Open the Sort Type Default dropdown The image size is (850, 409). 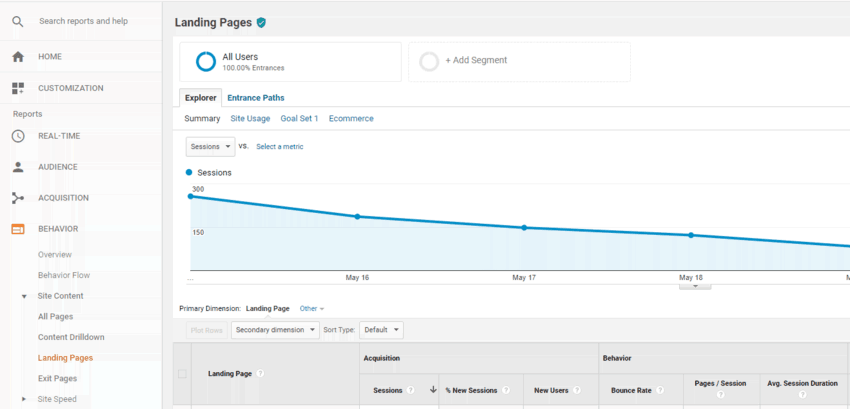382,329
